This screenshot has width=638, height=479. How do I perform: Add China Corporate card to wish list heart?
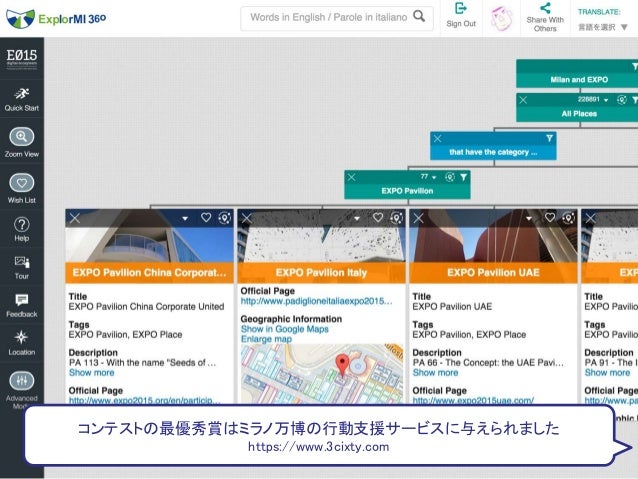(206, 218)
